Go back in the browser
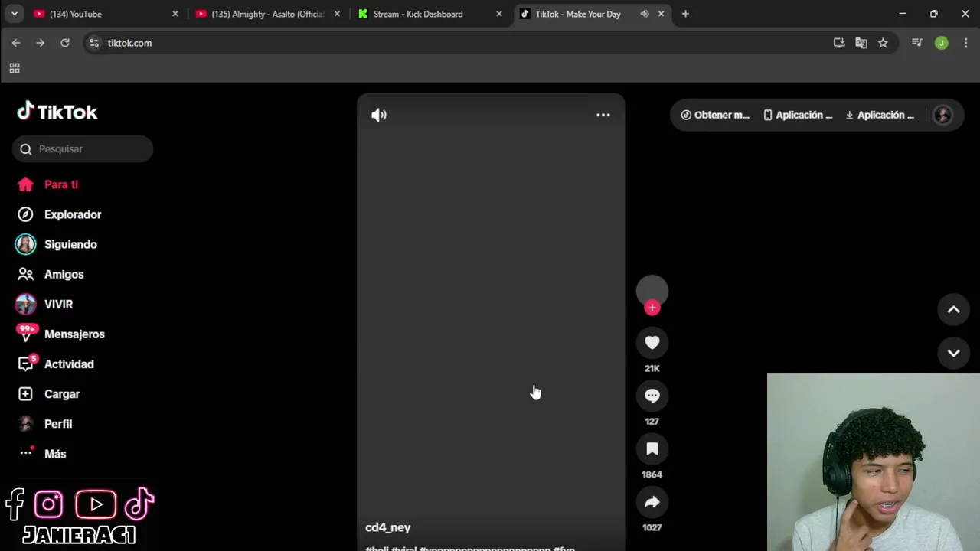 click(16, 43)
